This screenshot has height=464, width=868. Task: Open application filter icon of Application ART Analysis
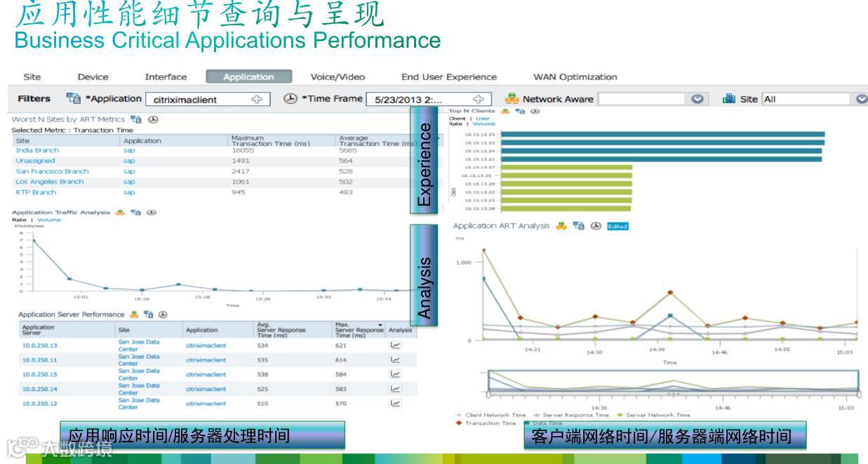click(x=579, y=226)
